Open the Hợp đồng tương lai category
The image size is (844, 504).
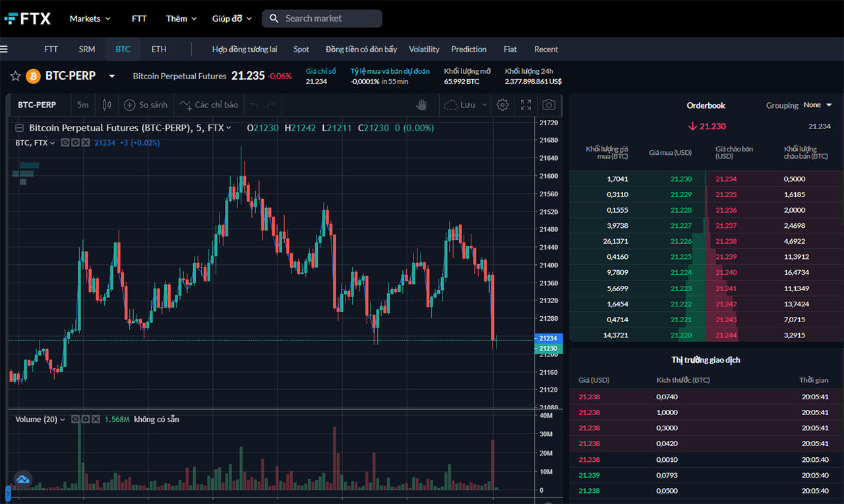[245, 49]
